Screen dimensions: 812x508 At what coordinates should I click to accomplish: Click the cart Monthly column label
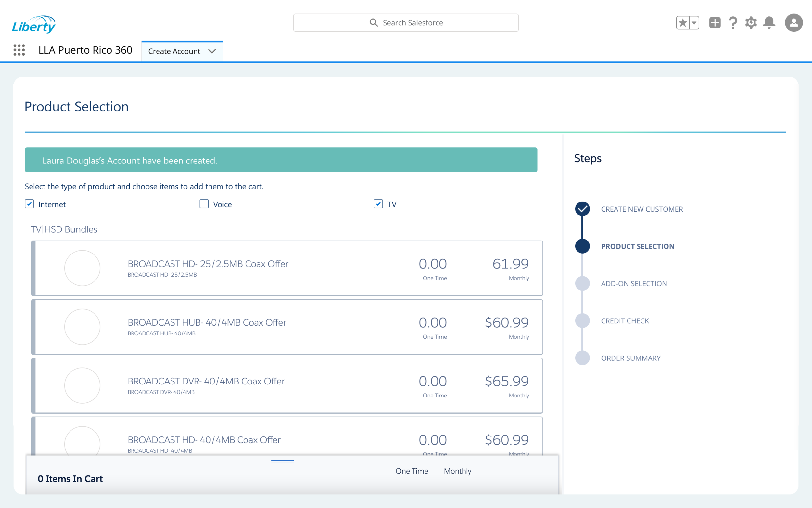tap(458, 471)
